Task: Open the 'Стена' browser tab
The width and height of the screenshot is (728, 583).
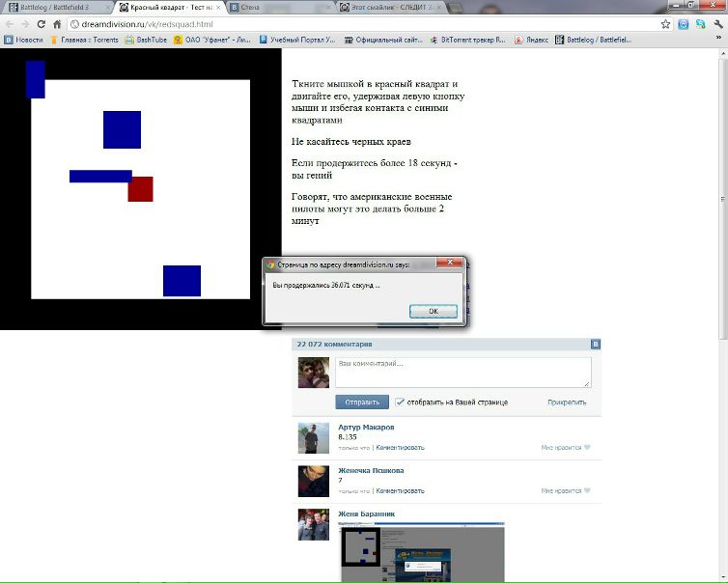Action: click(x=275, y=7)
